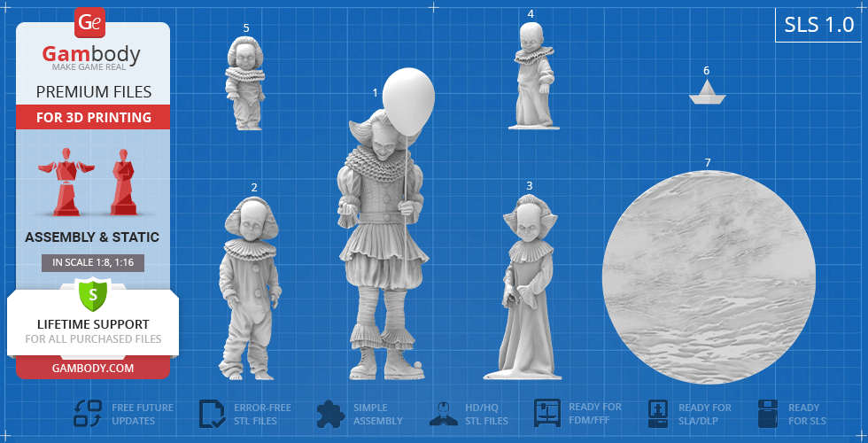Image resolution: width=868 pixels, height=443 pixels.
Task: Click the Ready for SLA/DLP icon
Action: tap(659, 414)
